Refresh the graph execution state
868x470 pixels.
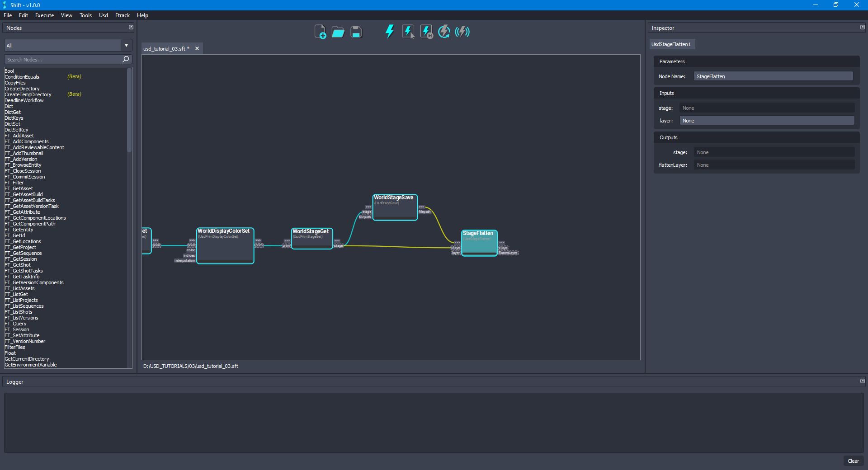[x=444, y=32]
